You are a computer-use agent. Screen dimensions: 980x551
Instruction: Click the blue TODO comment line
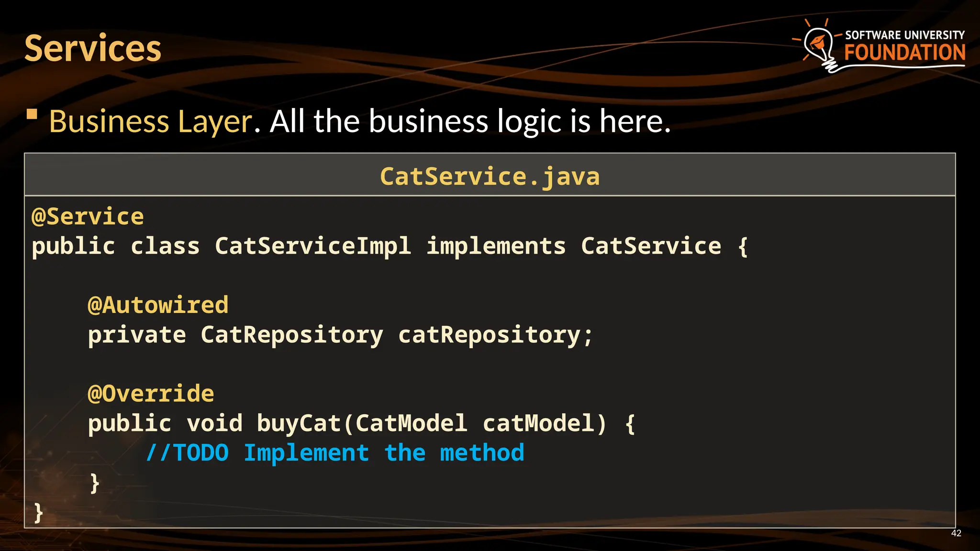(335, 453)
